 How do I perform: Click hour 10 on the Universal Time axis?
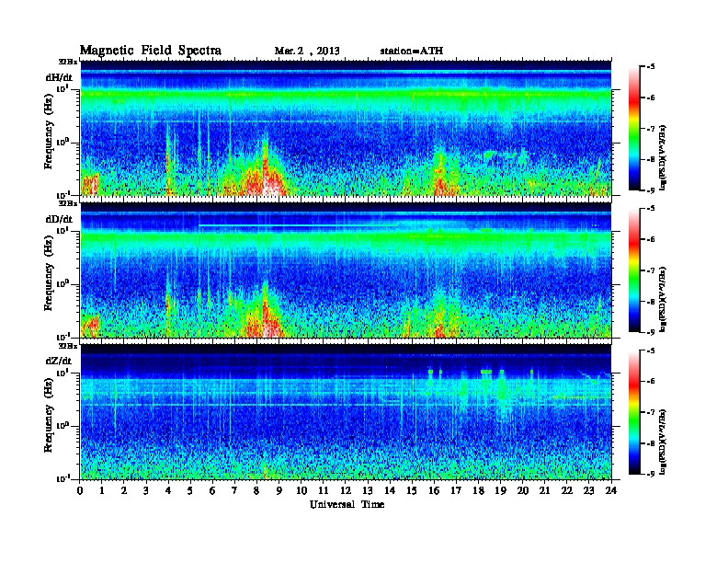301,490
